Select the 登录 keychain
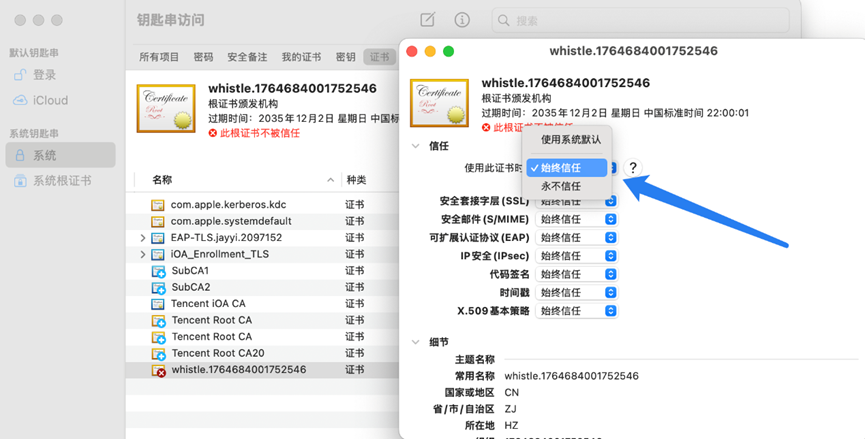The image size is (865, 439). click(61, 75)
